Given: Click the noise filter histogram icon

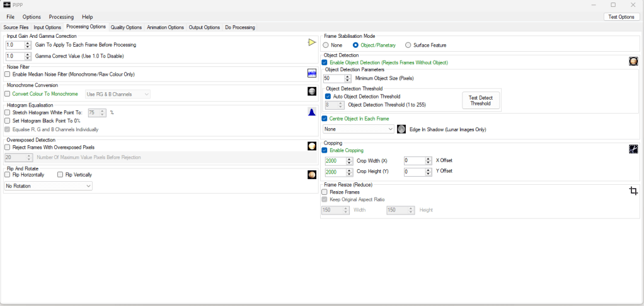Looking at the screenshot, I should 311,74.
